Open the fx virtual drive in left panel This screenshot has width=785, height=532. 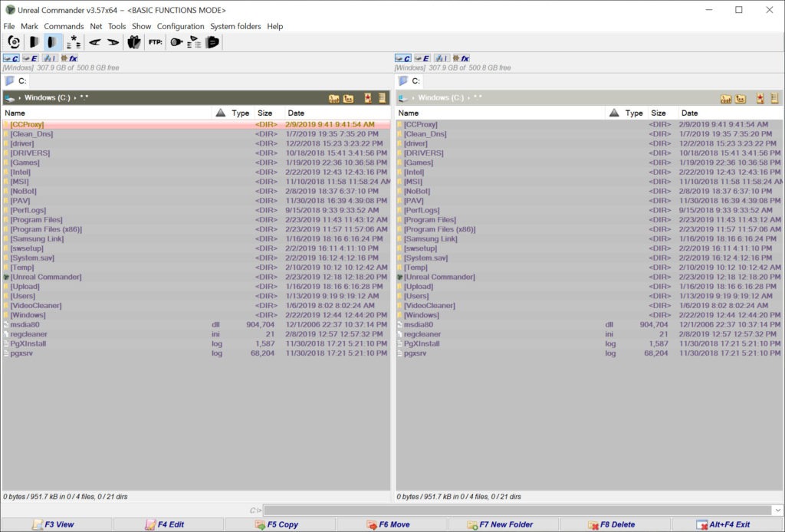point(69,58)
